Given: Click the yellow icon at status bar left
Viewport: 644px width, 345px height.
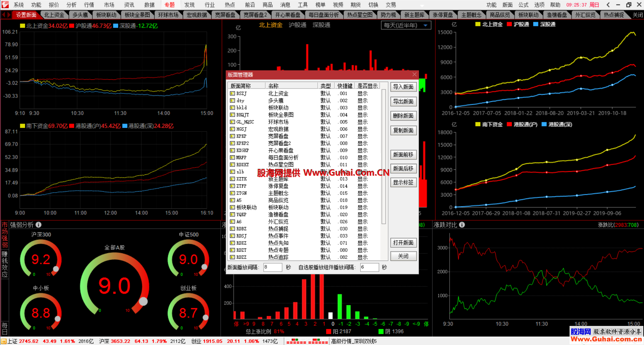Looking at the screenshot, I should (x=4, y=341).
